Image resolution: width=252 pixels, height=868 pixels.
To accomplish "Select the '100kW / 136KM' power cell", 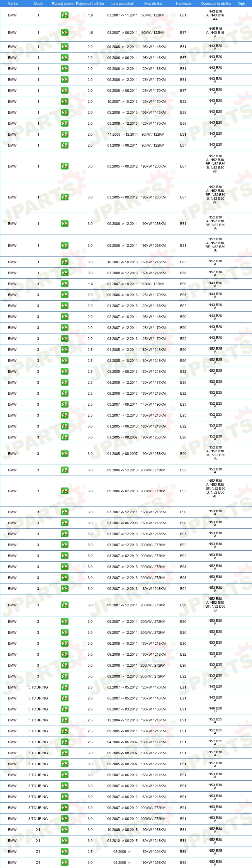I will point(153,709).
